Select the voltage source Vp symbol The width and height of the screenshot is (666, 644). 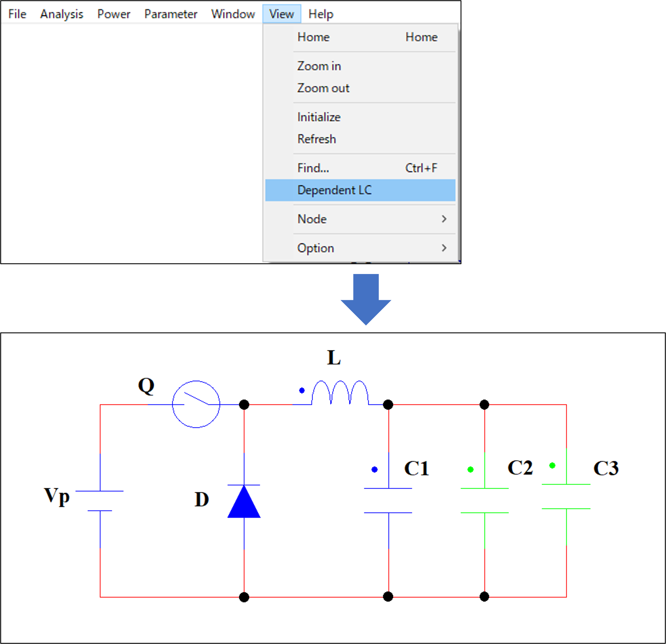click(x=100, y=501)
